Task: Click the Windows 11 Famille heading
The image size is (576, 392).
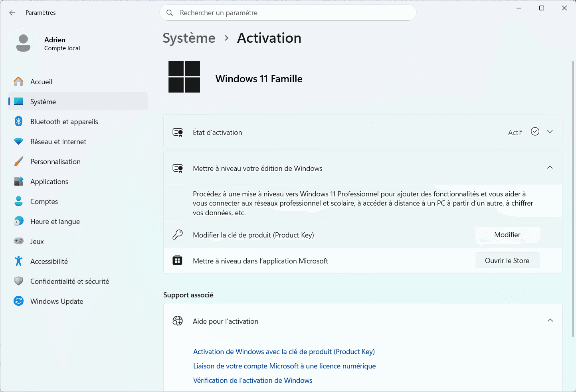Action: pos(259,79)
